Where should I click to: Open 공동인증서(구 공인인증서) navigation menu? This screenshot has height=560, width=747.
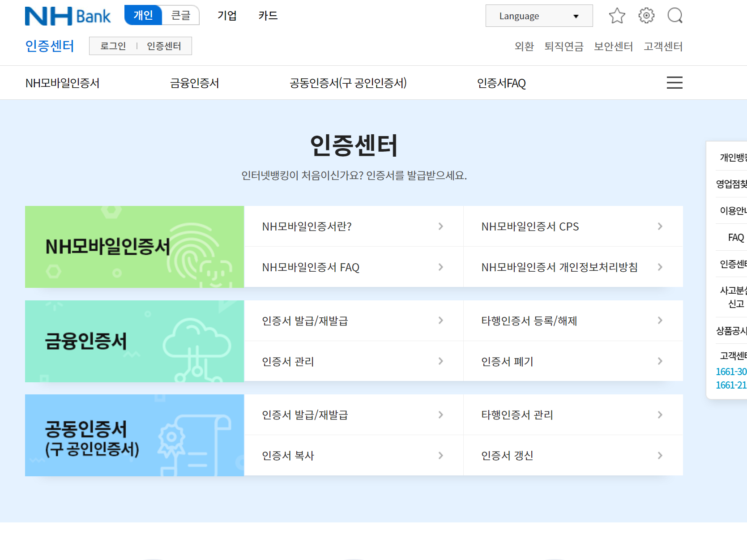click(348, 83)
